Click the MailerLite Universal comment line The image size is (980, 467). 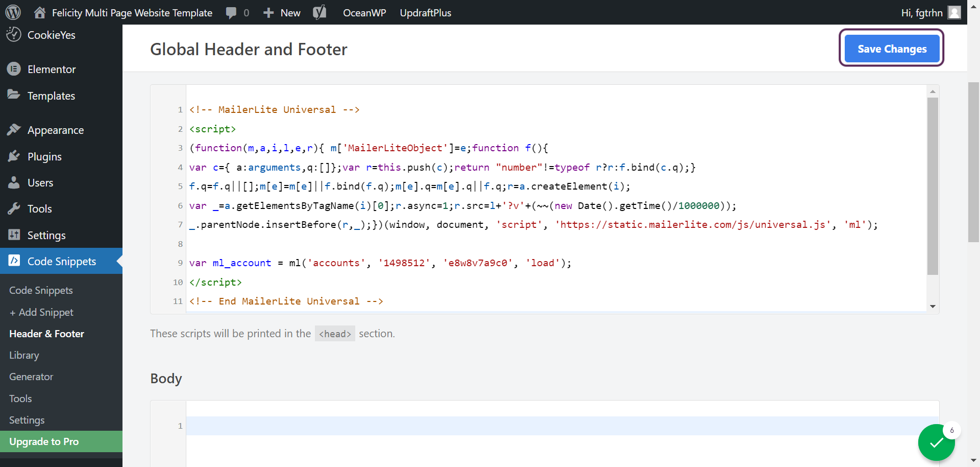pyautogui.click(x=274, y=109)
